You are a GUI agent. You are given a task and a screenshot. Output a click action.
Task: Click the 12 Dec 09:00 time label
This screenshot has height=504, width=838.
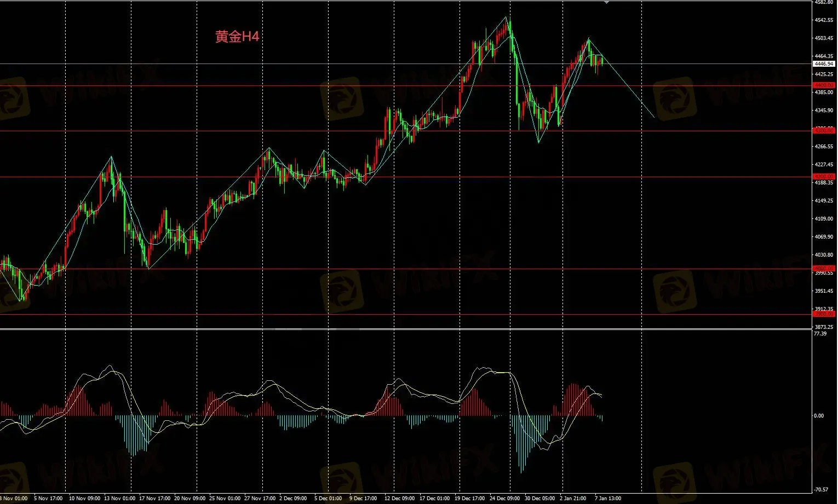pos(399,499)
